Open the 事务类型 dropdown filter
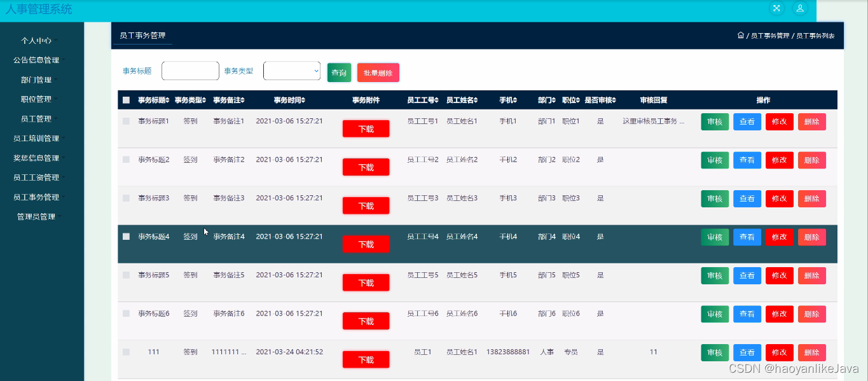 point(292,71)
